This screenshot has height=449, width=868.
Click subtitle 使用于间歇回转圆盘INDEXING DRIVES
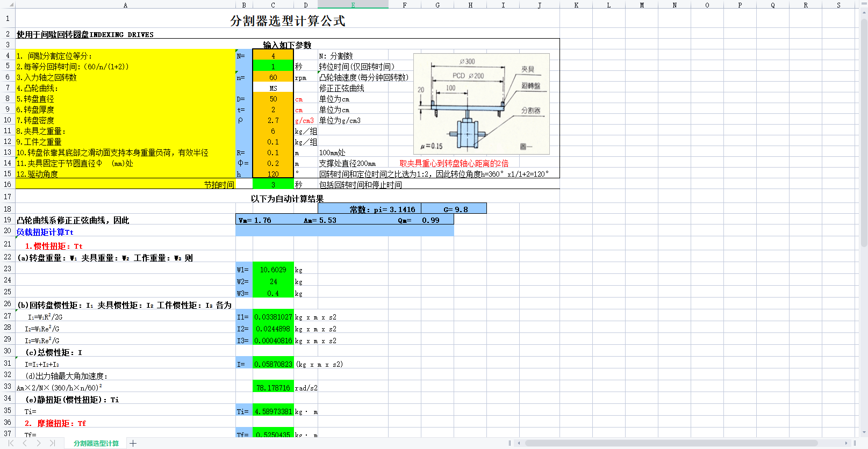click(85, 34)
